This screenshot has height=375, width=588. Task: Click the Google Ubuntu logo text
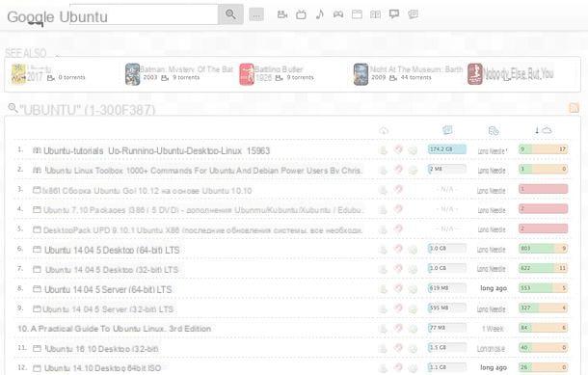coord(58,17)
